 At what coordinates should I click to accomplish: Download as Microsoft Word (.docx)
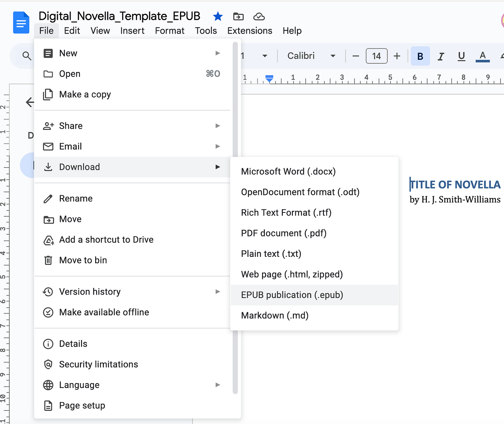[314, 172]
